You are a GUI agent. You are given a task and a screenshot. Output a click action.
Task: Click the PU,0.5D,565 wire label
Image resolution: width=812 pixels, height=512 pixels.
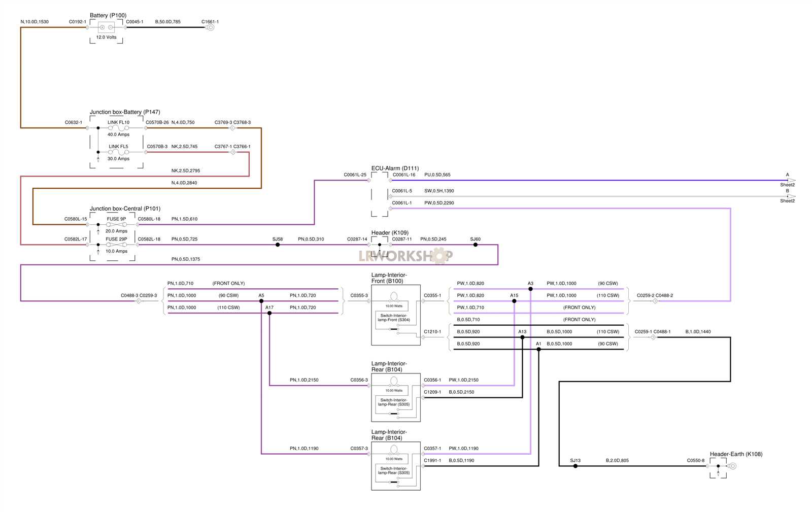(437, 175)
